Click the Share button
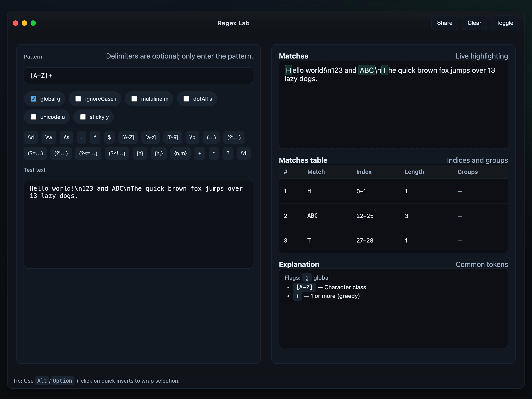The image size is (532, 399). pos(444,23)
